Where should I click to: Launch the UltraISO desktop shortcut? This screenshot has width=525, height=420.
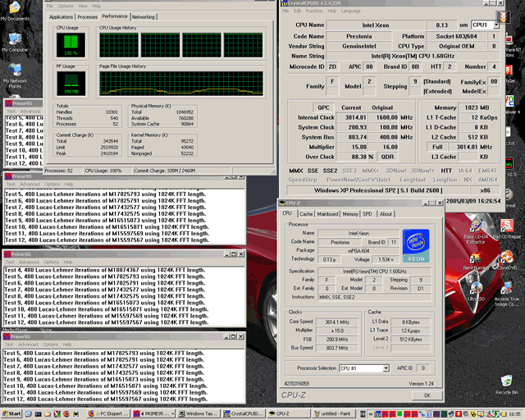coord(476,288)
